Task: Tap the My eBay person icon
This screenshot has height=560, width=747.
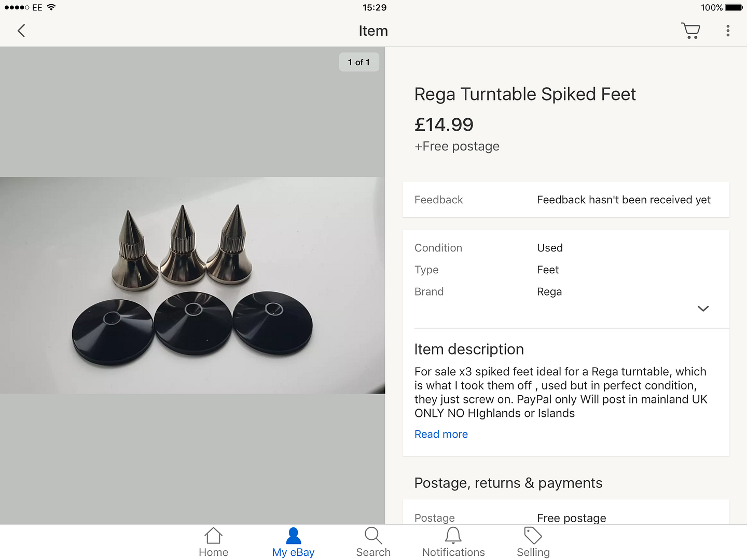Action: (x=293, y=536)
